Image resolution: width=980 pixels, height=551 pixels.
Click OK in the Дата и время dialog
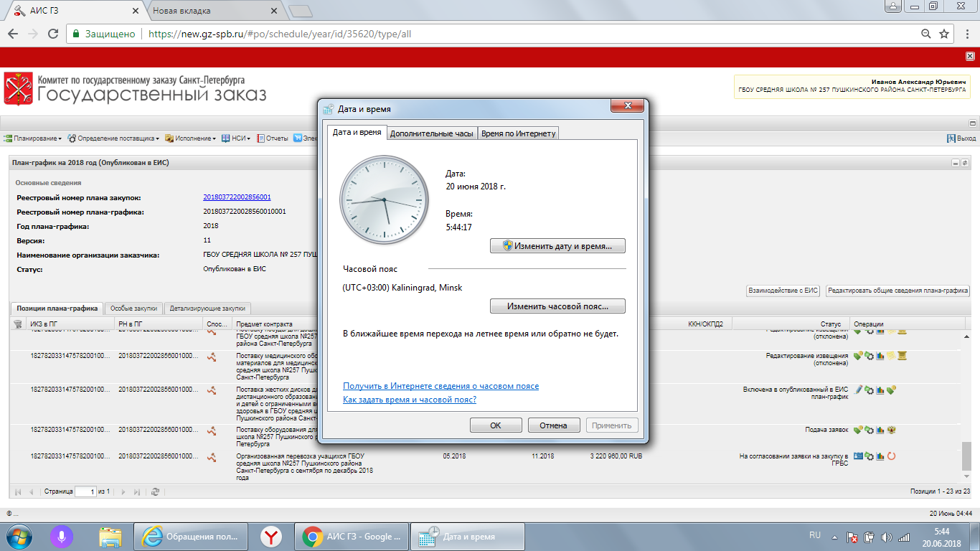pos(496,425)
